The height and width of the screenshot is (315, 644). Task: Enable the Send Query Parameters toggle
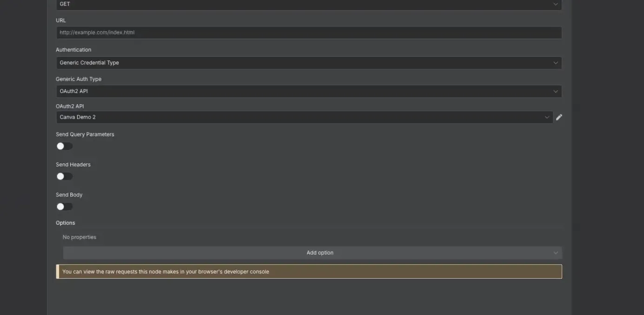pos(65,146)
